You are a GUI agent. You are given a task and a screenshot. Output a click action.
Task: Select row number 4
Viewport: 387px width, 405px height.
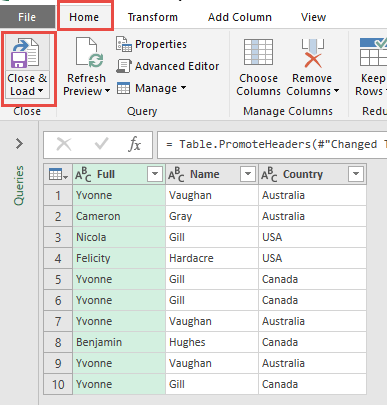pos(58,258)
